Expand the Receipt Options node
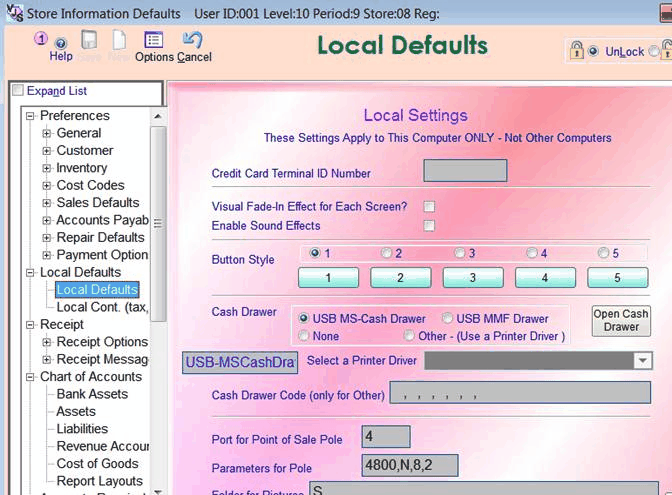Viewport: 672px width, 495px height. (46, 342)
